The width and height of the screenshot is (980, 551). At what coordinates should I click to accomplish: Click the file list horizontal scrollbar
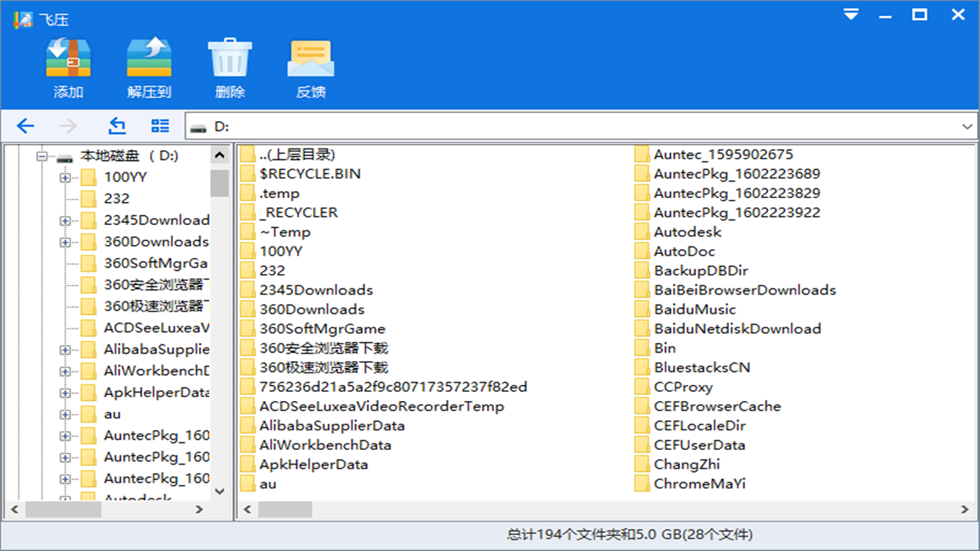click(283, 509)
